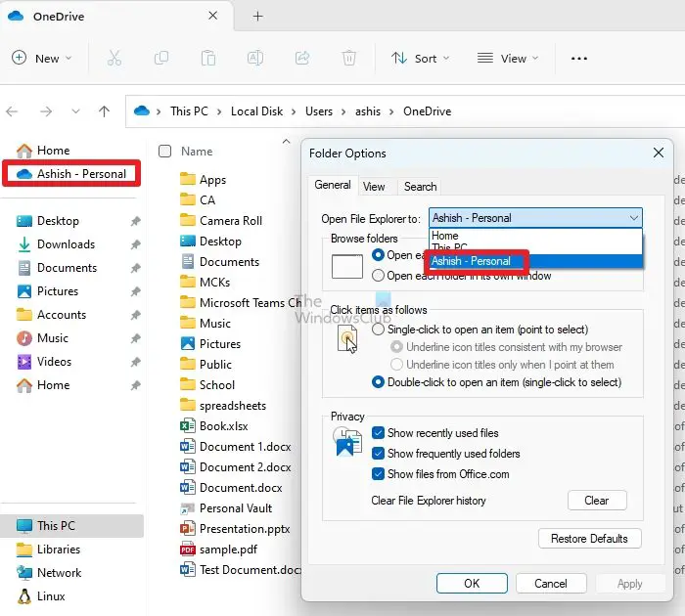This screenshot has height=616, width=685.
Task: Unpin Videos using its pin icon
Action: point(135,362)
